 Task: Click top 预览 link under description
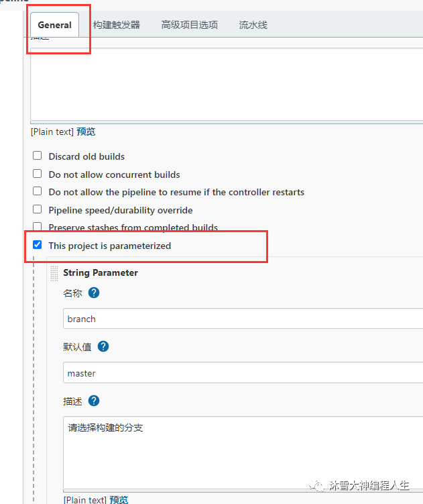click(x=86, y=132)
